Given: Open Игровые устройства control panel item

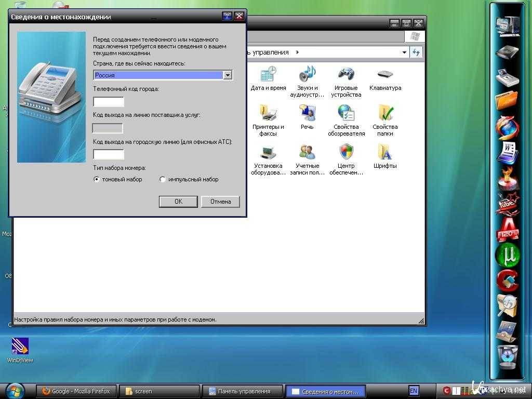Looking at the screenshot, I should (x=346, y=74).
